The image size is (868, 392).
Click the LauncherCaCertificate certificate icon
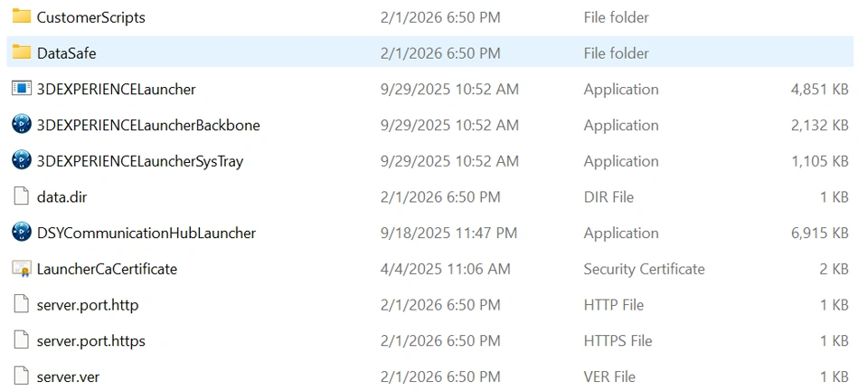pos(22,269)
